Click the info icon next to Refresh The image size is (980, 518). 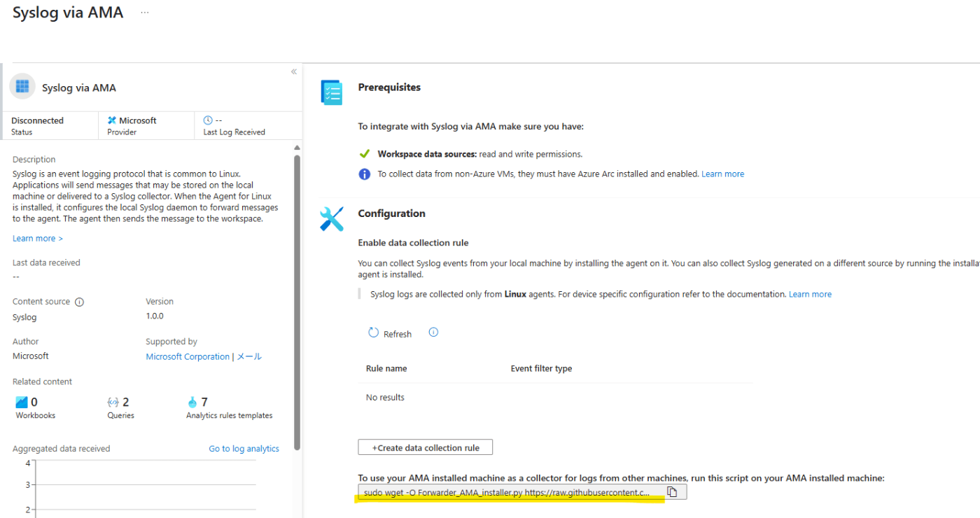(x=433, y=332)
